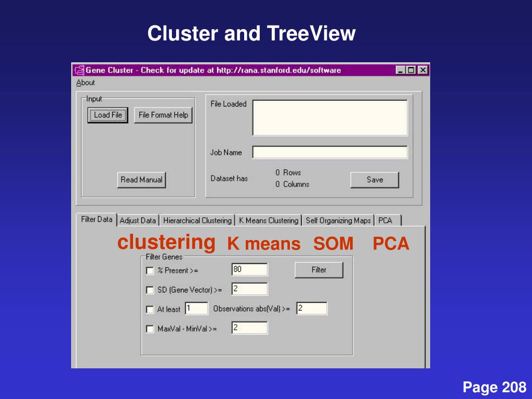Click the '0 Rows' dataset text

click(x=288, y=172)
